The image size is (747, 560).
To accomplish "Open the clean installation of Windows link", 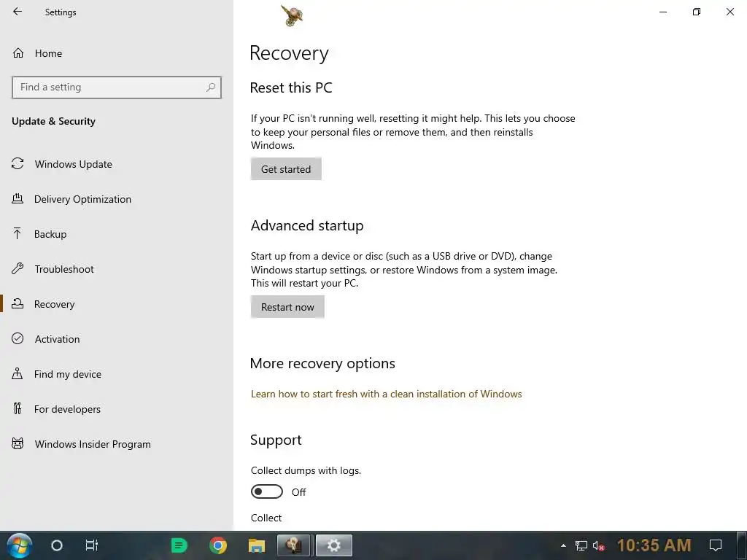I will (387, 394).
